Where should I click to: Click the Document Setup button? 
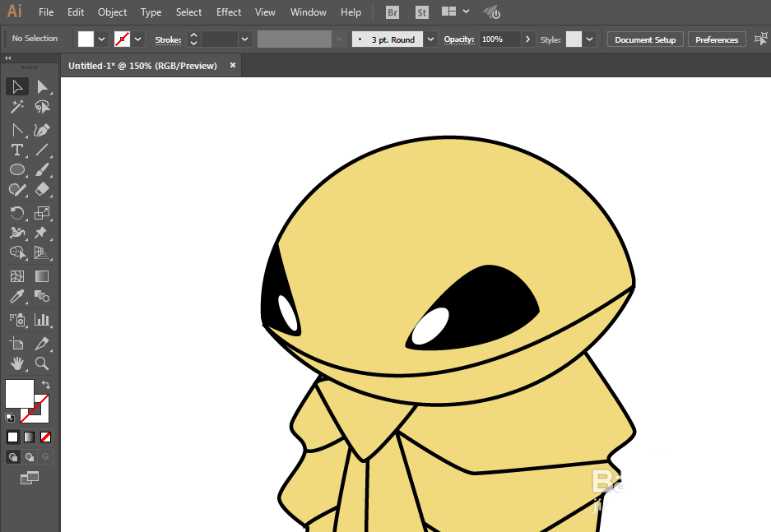[645, 39]
